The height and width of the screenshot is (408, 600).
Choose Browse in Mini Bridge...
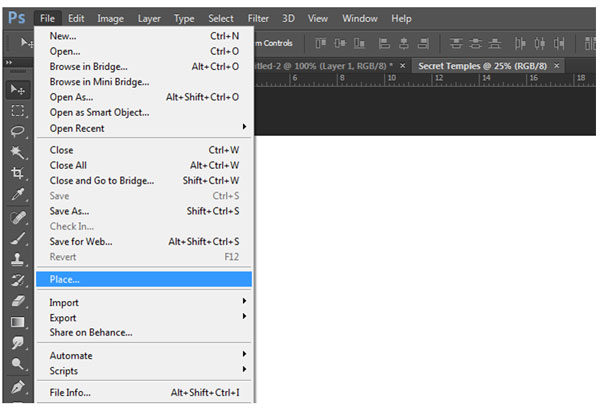pos(144,82)
